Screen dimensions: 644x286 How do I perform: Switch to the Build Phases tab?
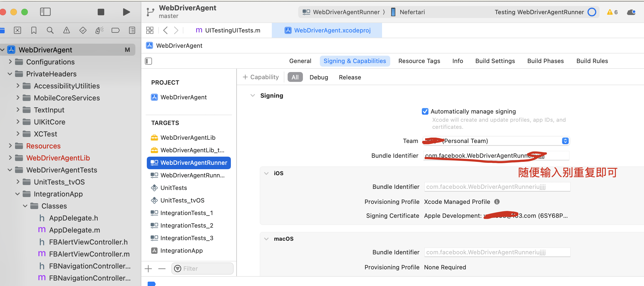[545, 61]
